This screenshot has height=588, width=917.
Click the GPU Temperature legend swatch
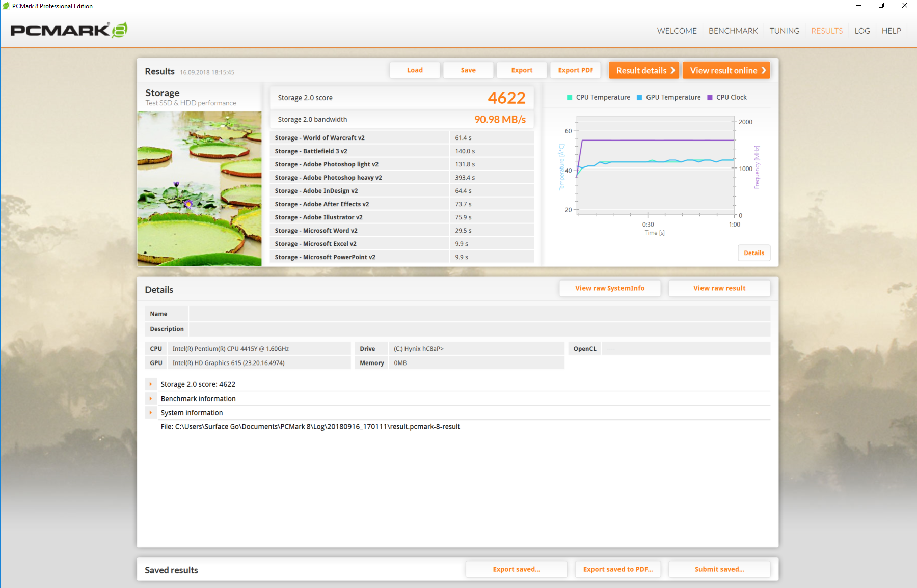click(x=639, y=97)
